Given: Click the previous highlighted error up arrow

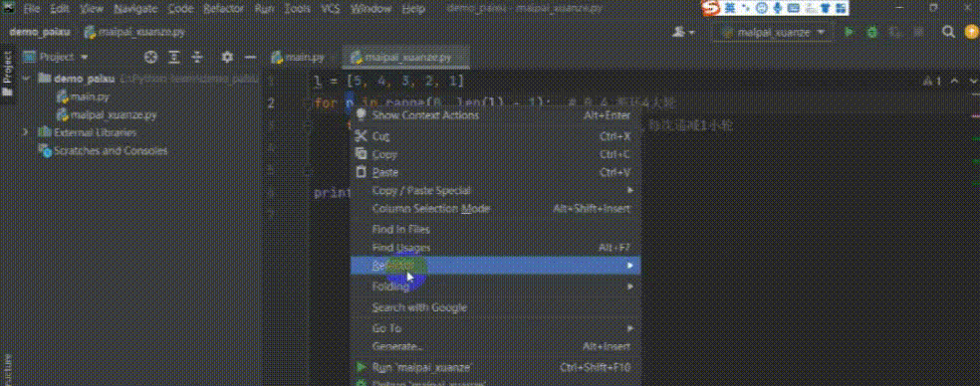Looking at the screenshot, I should pyautogui.click(x=954, y=82).
